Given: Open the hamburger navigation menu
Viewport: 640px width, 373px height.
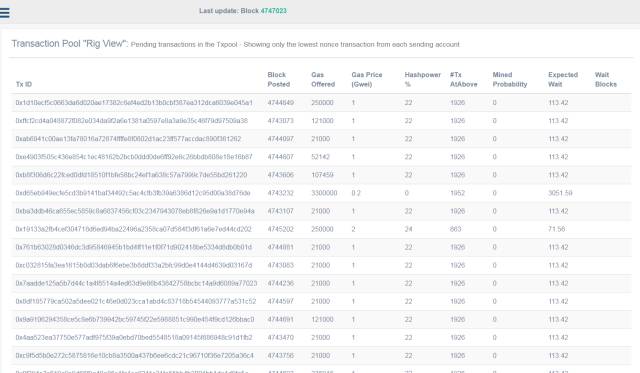Looking at the screenshot, I should 4,13.
